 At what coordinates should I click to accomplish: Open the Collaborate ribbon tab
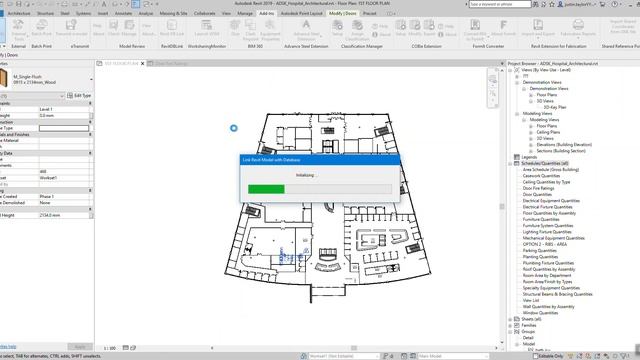(204, 13)
